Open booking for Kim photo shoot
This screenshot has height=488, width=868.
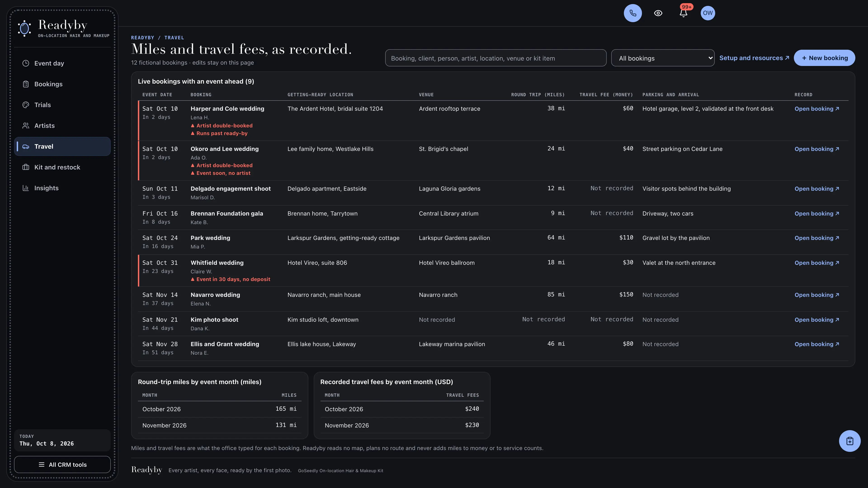click(x=817, y=320)
